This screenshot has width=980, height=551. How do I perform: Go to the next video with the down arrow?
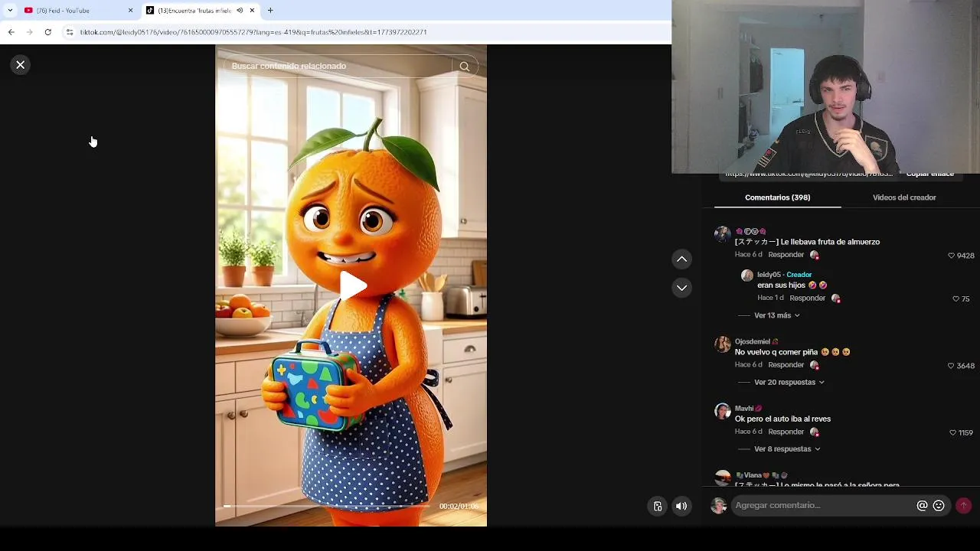pyautogui.click(x=681, y=288)
